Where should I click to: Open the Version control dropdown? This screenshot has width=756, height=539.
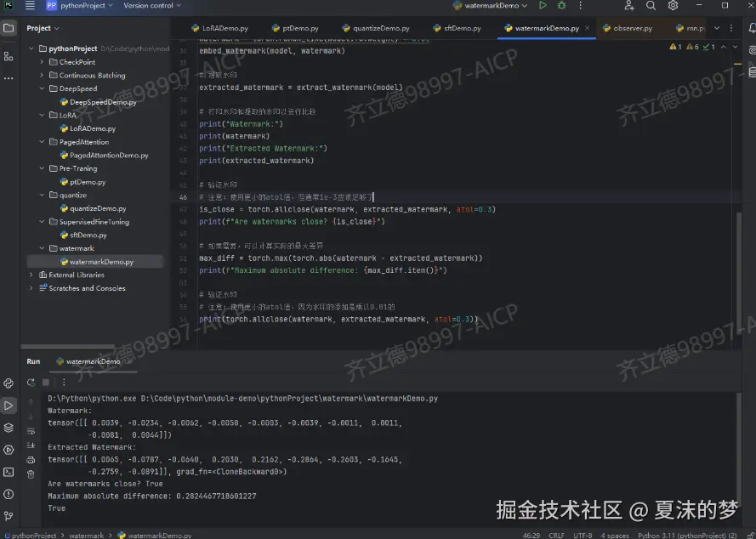point(152,6)
